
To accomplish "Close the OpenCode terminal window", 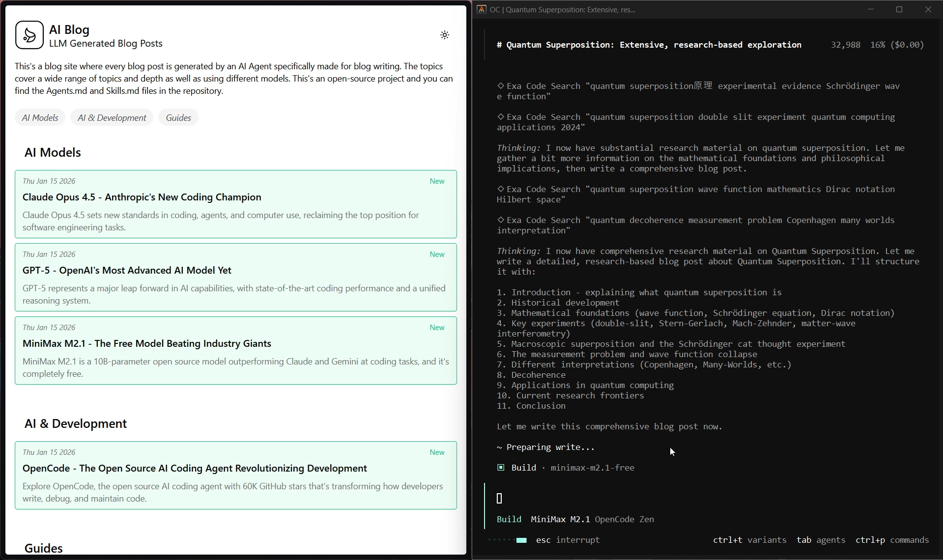I will (x=928, y=9).
